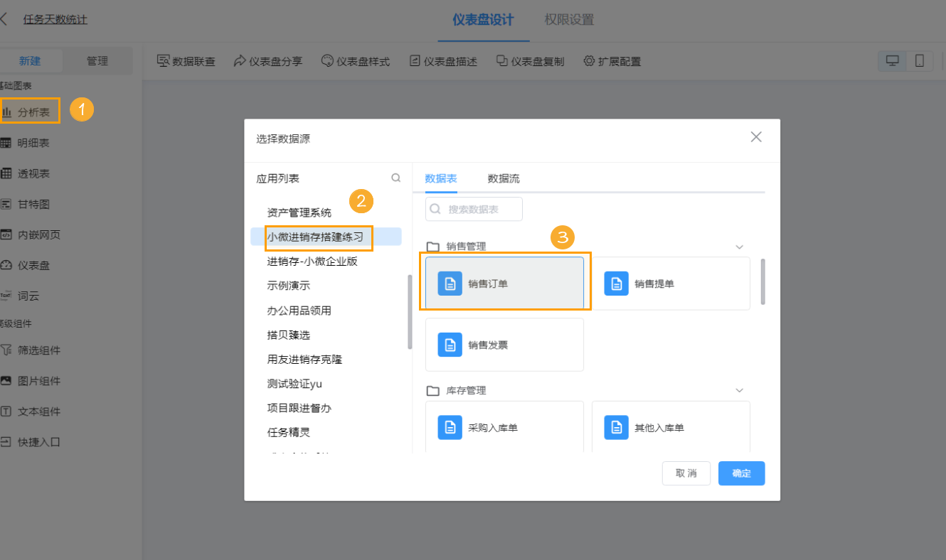This screenshot has width=946, height=560.
Task: Collapse the 销售管理 folder
Action: click(740, 246)
